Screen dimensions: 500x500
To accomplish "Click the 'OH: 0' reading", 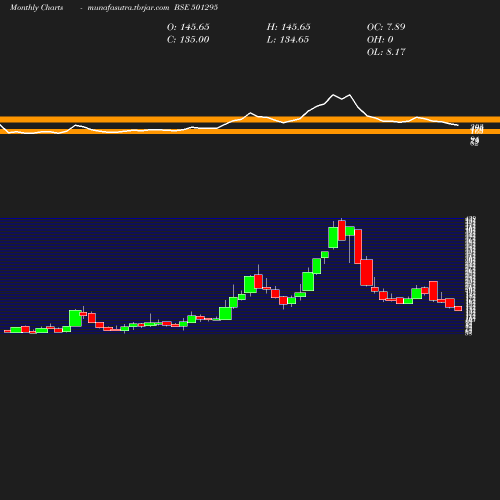I will coord(380,40).
